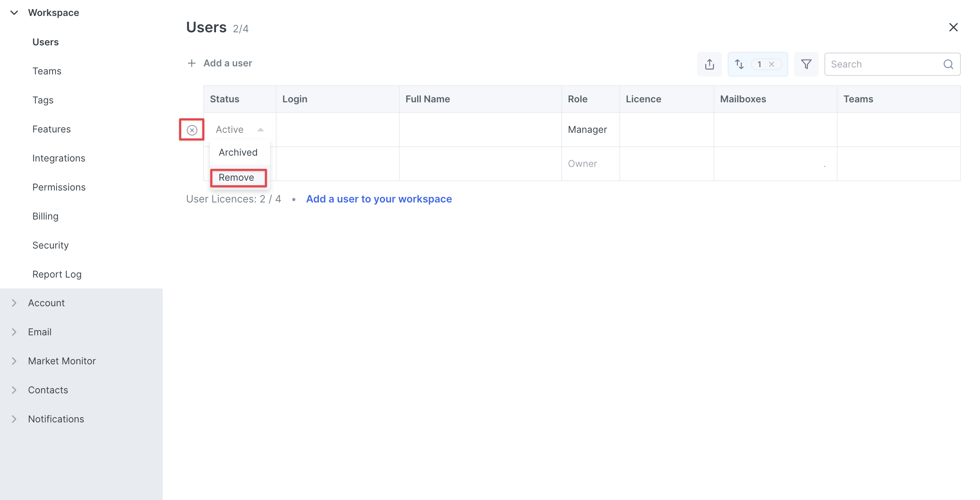Clear the active sort badge x
Image resolution: width=980 pixels, height=500 pixels.
pyautogui.click(x=772, y=64)
